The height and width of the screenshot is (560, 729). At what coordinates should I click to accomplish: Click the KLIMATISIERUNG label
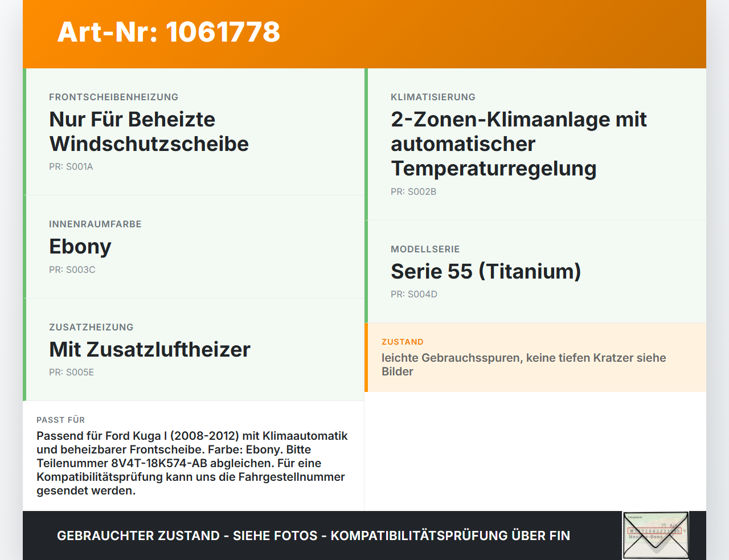(x=433, y=97)
